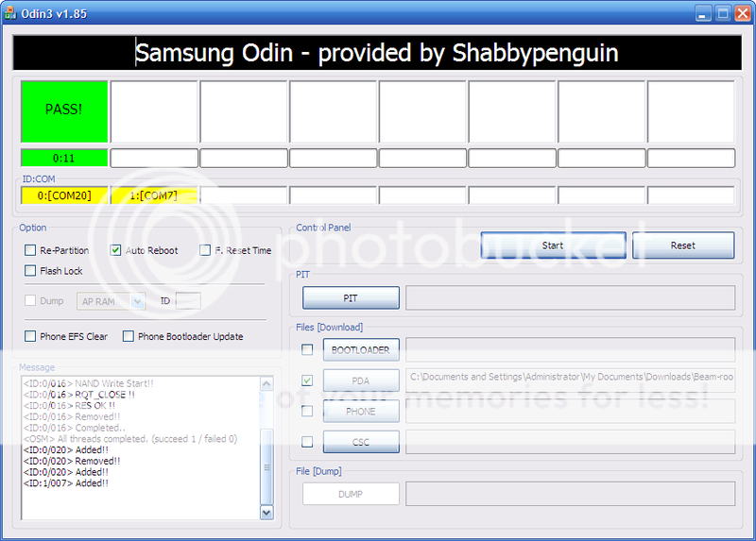Click the BOOTLOADER file path field
756x541 pixels.
click(x=571, y=349)
